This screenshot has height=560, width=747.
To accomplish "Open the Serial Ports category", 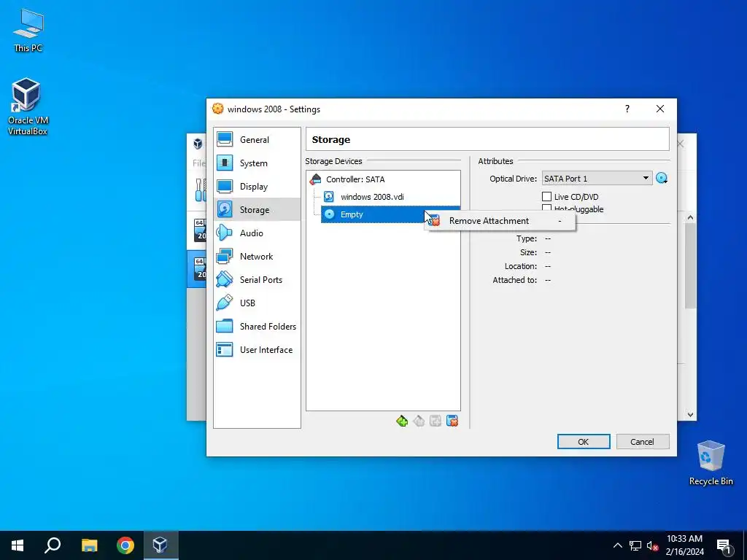I will point(257,279).
